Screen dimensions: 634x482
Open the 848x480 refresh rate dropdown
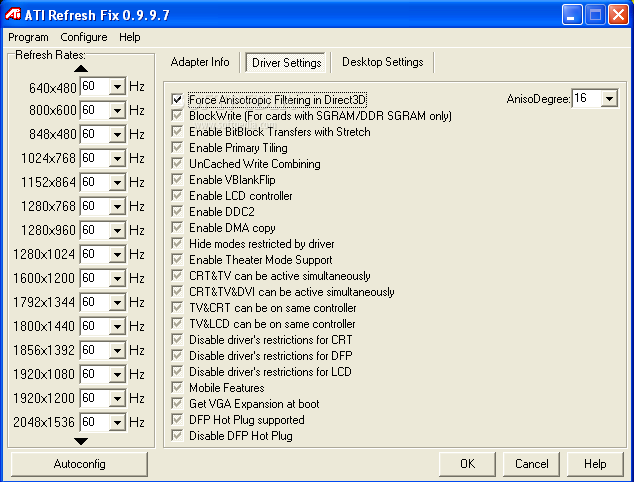[117, 134]
